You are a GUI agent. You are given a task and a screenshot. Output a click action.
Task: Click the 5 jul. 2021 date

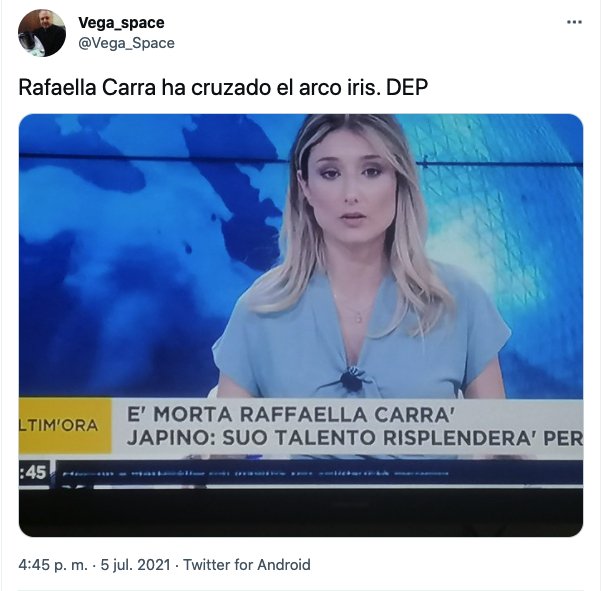point(135,565)
